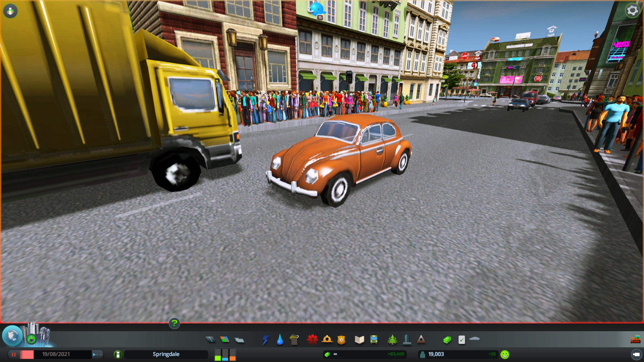This screenshot has width=644, height=362.
Task: Open the Chirper bird notifications
Action: [317, 9]
